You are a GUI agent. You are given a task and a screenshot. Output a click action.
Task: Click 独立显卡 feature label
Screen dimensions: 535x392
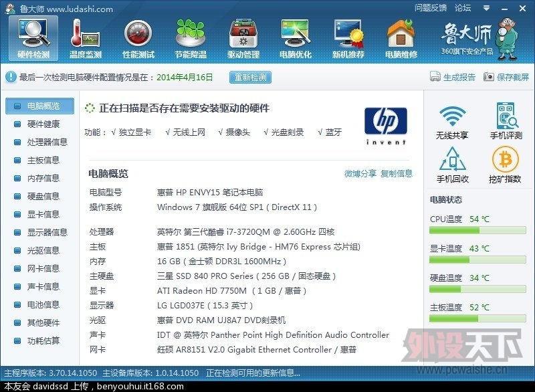pos(135,132)
